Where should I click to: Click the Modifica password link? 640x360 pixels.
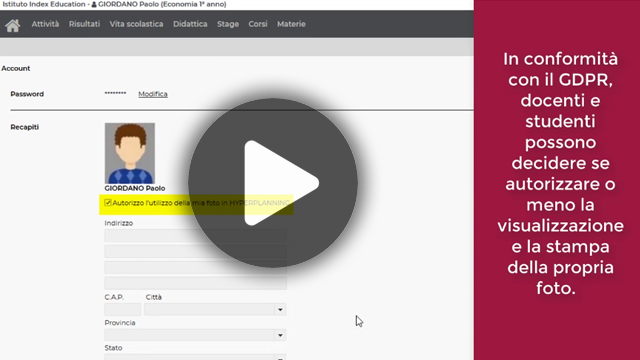coord(153,94)
